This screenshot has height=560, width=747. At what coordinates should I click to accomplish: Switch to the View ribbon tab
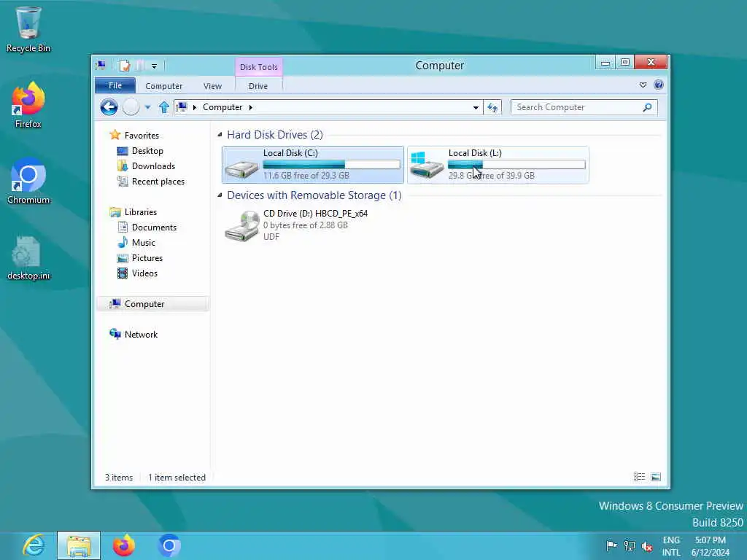coord(212,86)
